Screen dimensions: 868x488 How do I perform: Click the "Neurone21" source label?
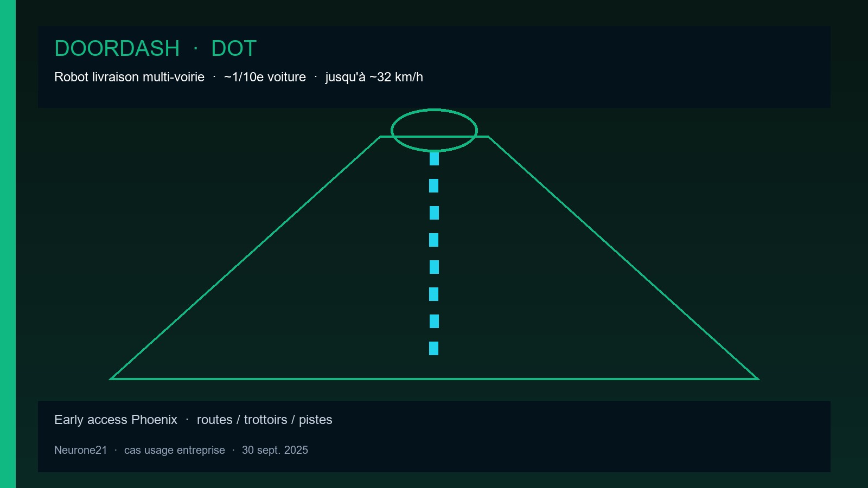(x=81, y=450)
